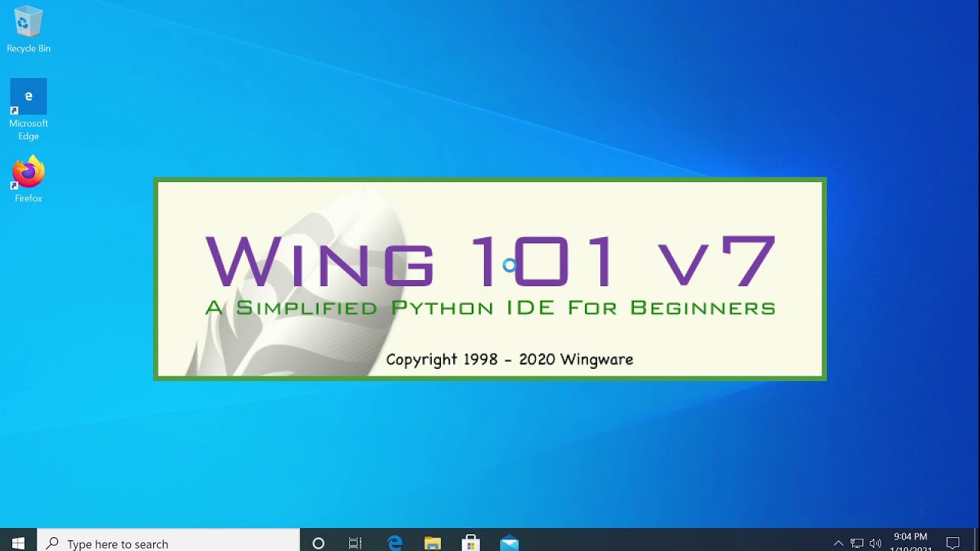Open the volume speaker tray icon
This screenshot has height=551, width=980.
(x=875, y=543)
